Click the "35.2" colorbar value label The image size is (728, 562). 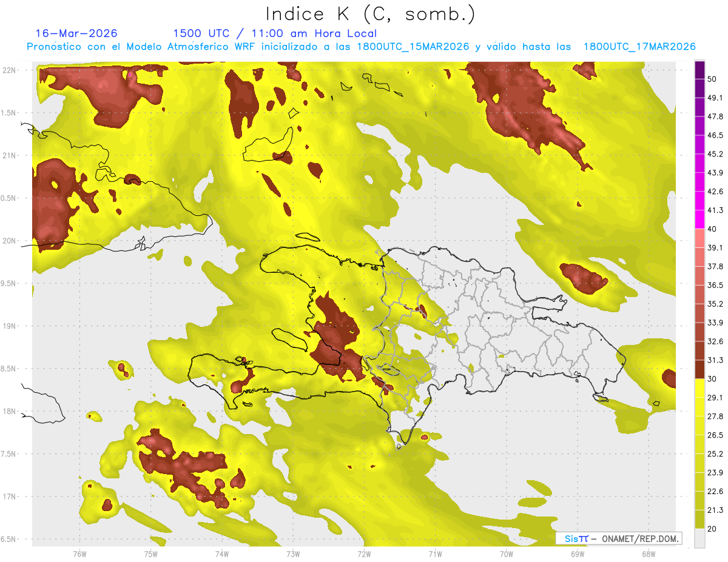(716, 304)
